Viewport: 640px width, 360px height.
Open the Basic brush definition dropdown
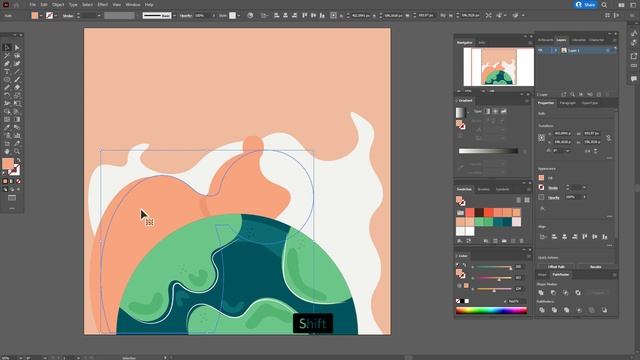[x=174, y=16]
